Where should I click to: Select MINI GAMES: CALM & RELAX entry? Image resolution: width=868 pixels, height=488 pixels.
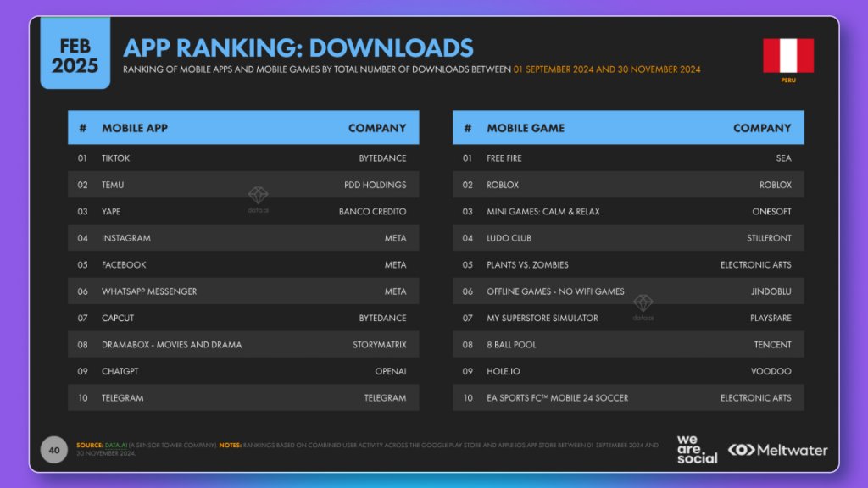[x=543, y=211]
